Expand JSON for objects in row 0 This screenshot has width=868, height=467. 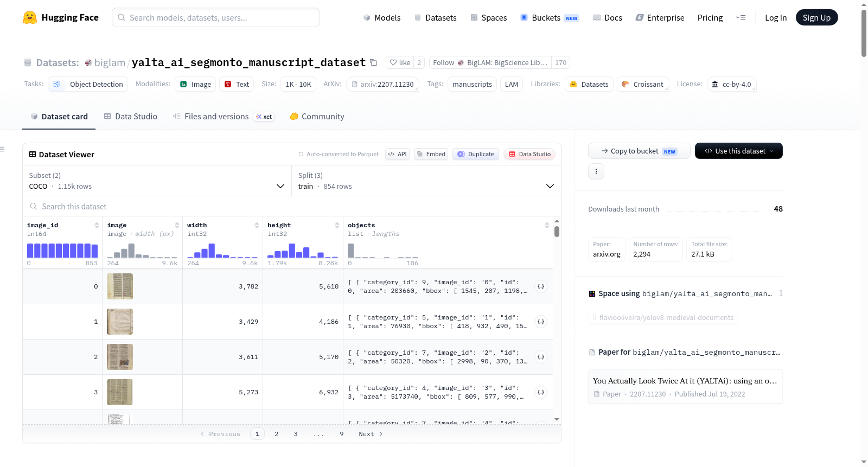pyautogui.click(x=541, y=286)
